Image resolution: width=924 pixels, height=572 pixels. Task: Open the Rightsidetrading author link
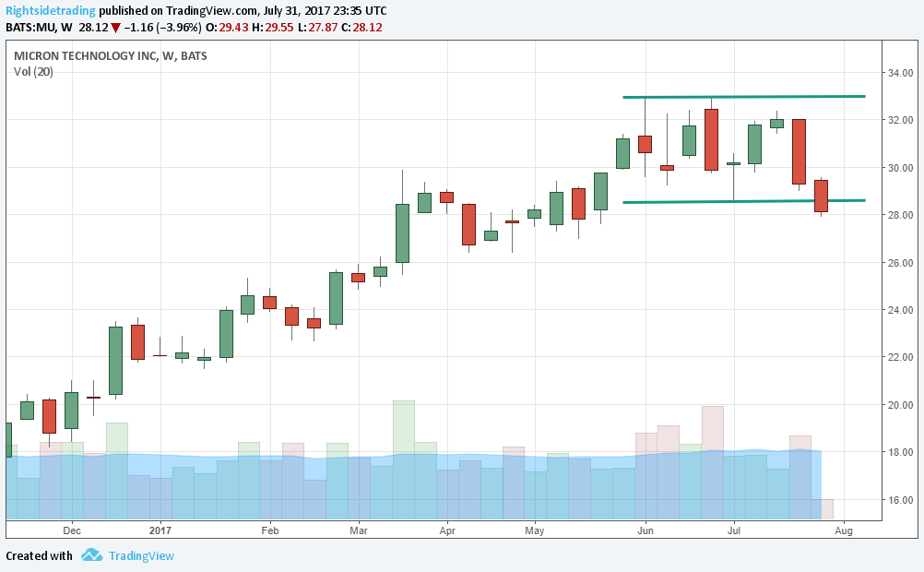click(50, 11)
